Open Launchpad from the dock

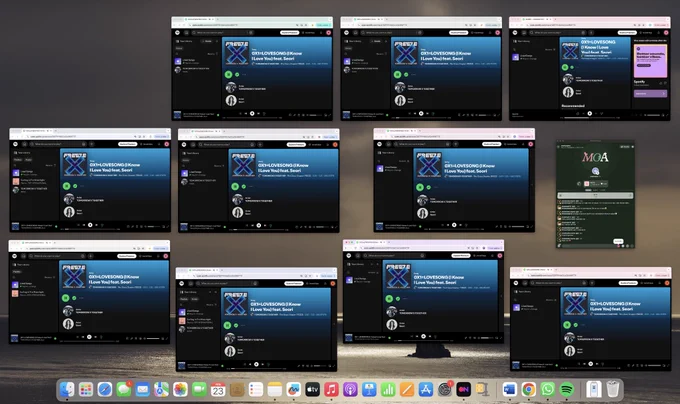point(86,389)
